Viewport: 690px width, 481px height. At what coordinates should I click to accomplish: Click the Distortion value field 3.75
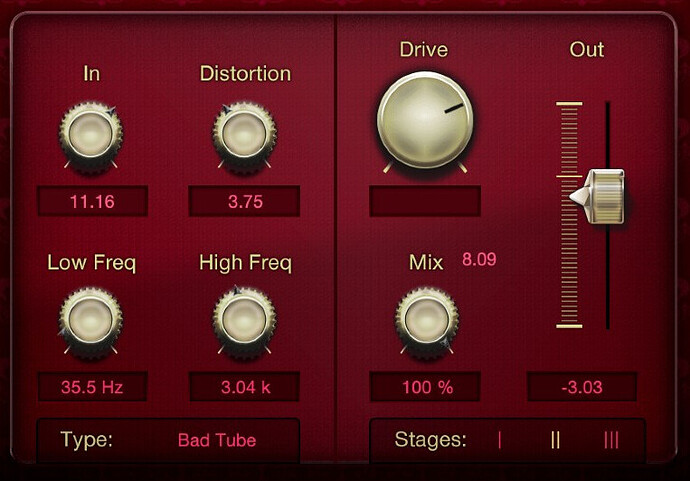244,201
